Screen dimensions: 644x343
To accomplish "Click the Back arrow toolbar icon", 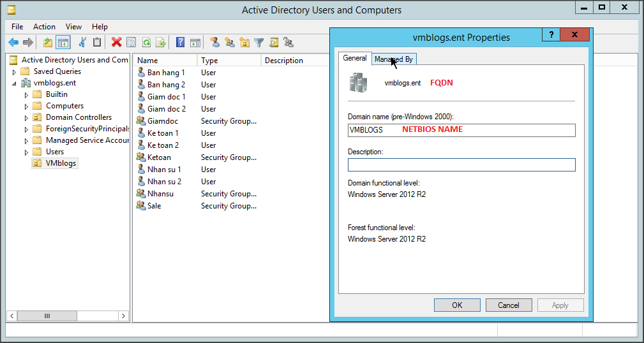I will click(13, 43).
